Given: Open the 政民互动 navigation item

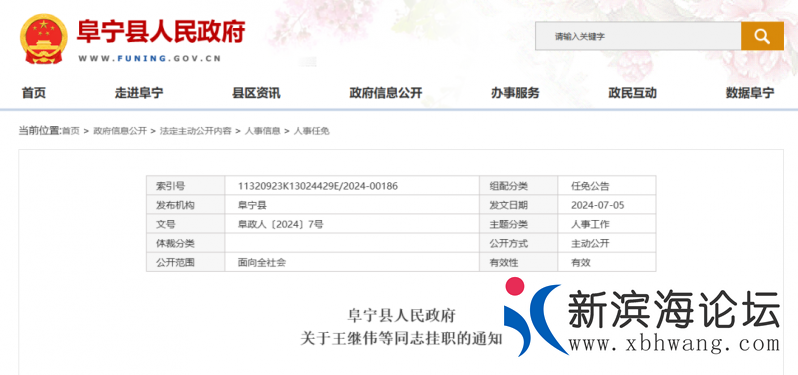Looking at the screenshot, I should tap(633, 93).
